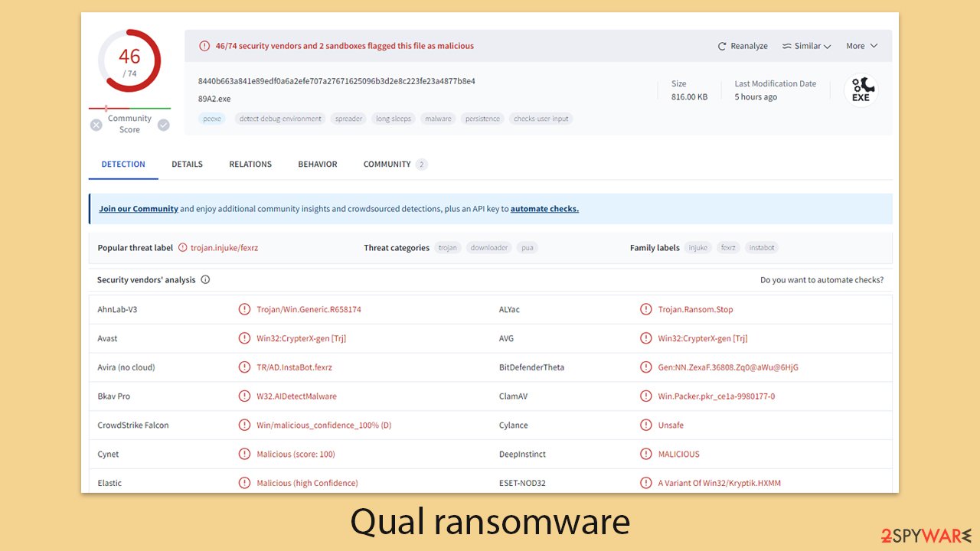This screenshot has height=551, width=980.
Task: Select the malware tag
Action: (438, 119)
